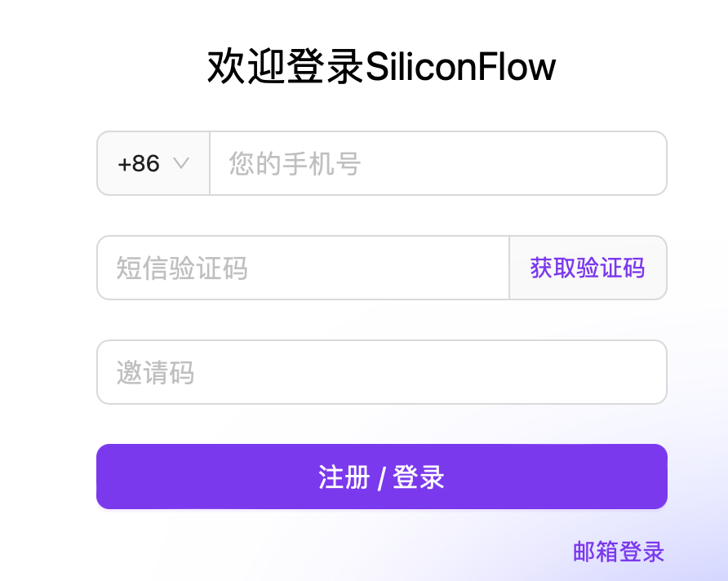Image resolution: width=728 pixels, height=581 pixels.
Task: Click the 您的手机号 placeholder text
Action: tap(295, 163)
